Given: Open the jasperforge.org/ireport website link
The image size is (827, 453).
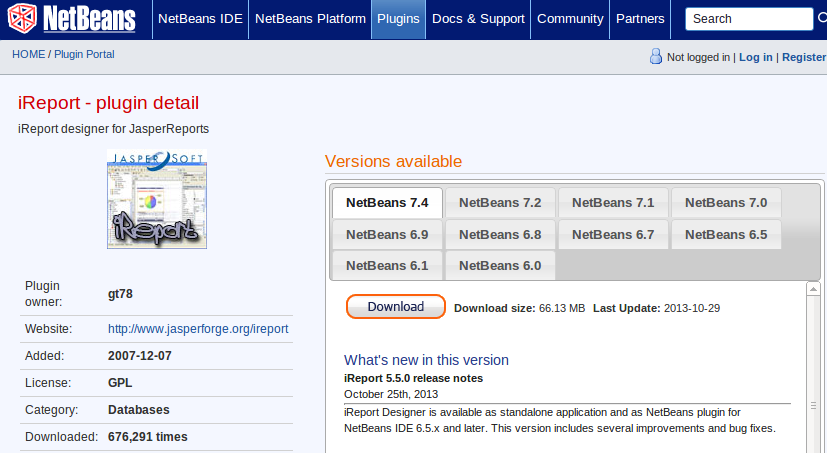Looking at the screenshot, I should (x=198, y=329).
